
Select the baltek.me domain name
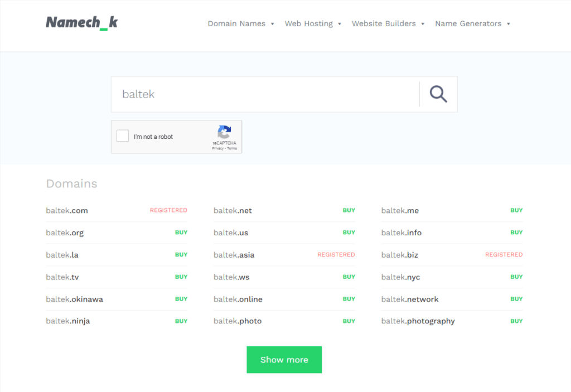point(400,211)
